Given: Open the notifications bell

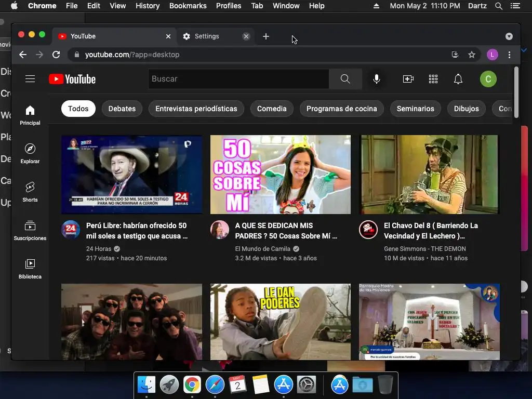Looking at the screenshot, I should tap(458, 79).
